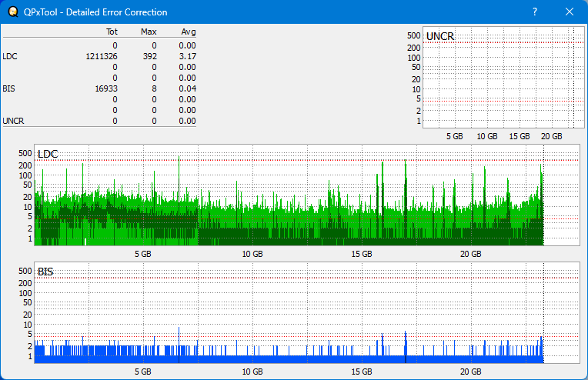Click the UNCR row label in statistics table
Viewport: 588px width, 380px height.
13,121
